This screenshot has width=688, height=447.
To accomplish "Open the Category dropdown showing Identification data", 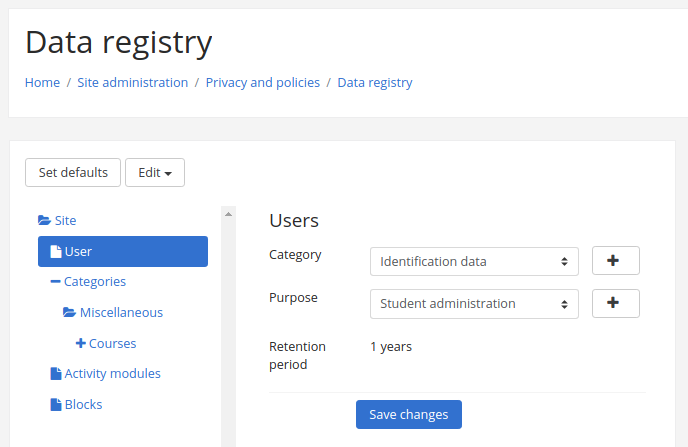I will pyautogui.click(x=473, y=262).
